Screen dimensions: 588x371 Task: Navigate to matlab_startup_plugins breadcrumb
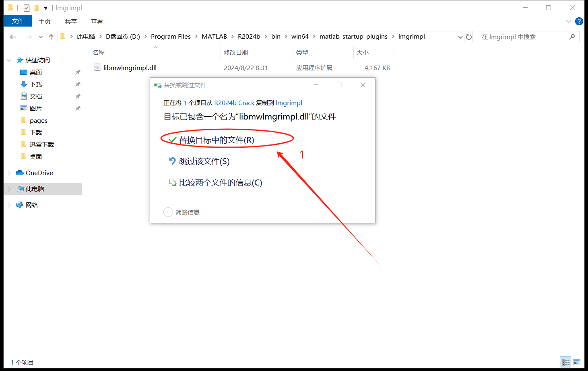pos(353,37)
